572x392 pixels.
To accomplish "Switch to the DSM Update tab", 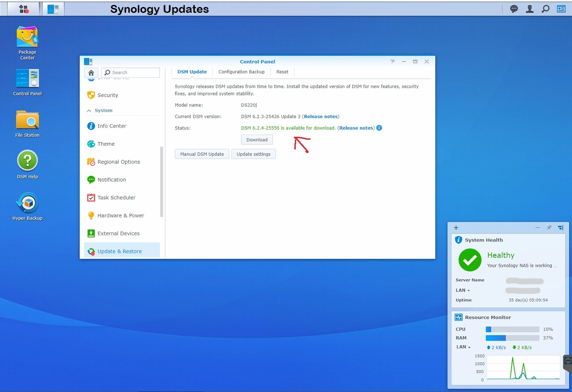I will 192,72.
